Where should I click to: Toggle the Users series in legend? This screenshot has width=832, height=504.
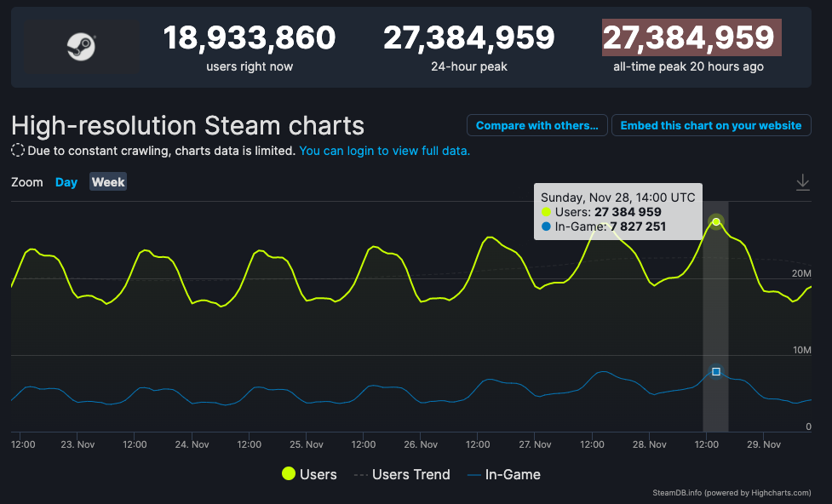309,473
